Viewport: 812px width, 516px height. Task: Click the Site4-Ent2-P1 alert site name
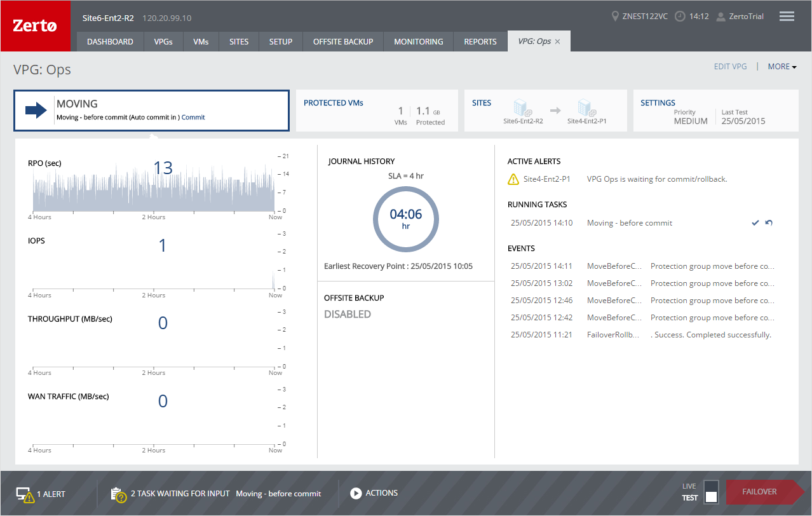click(547, 179)
